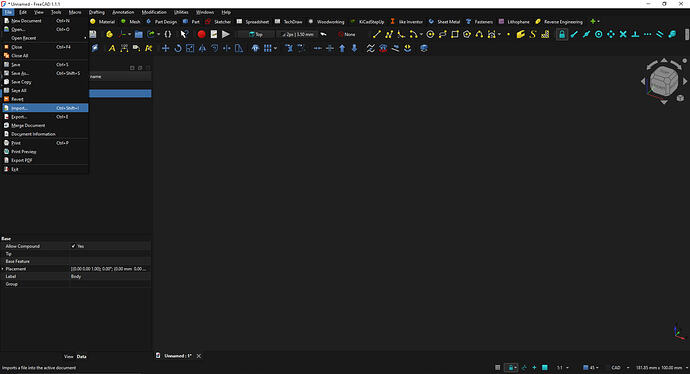
Task: Switch to the View property tab
Action: (x=69, y=356)
